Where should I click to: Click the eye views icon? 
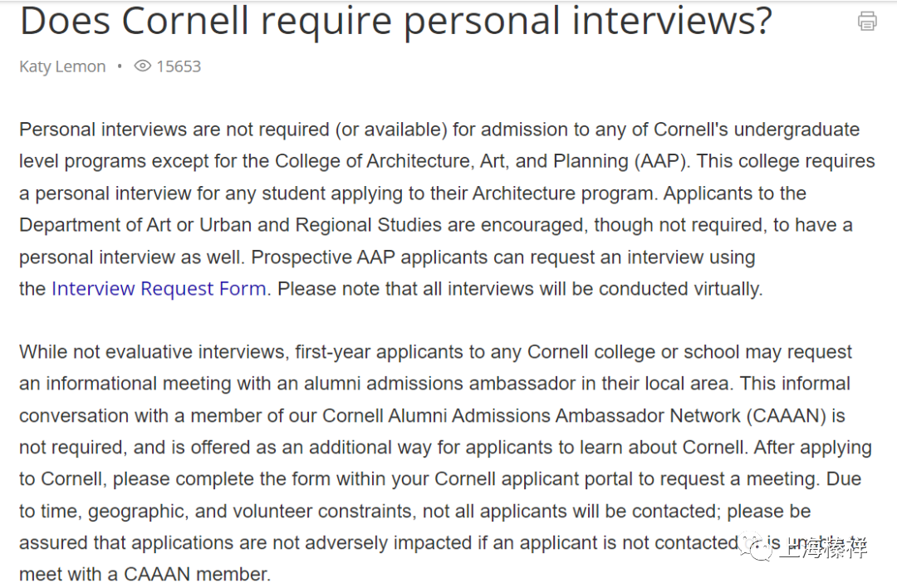click(143, 66)
